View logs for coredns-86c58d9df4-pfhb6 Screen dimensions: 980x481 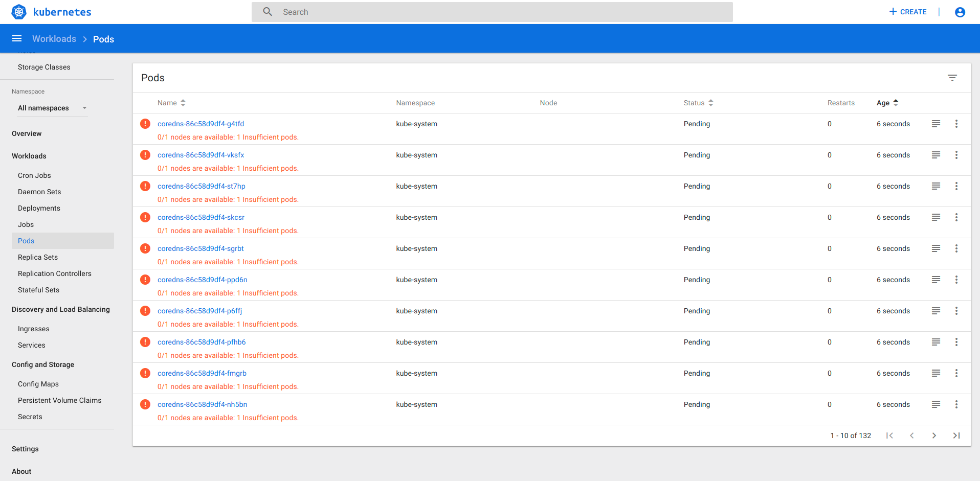936,342
